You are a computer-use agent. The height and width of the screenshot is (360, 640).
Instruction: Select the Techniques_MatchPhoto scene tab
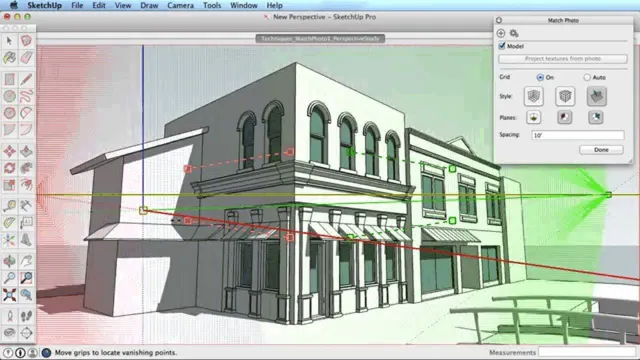320,39
